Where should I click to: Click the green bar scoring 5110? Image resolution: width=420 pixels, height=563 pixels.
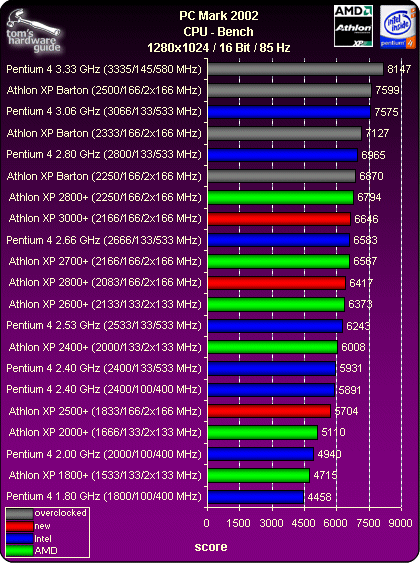[263, 432]
